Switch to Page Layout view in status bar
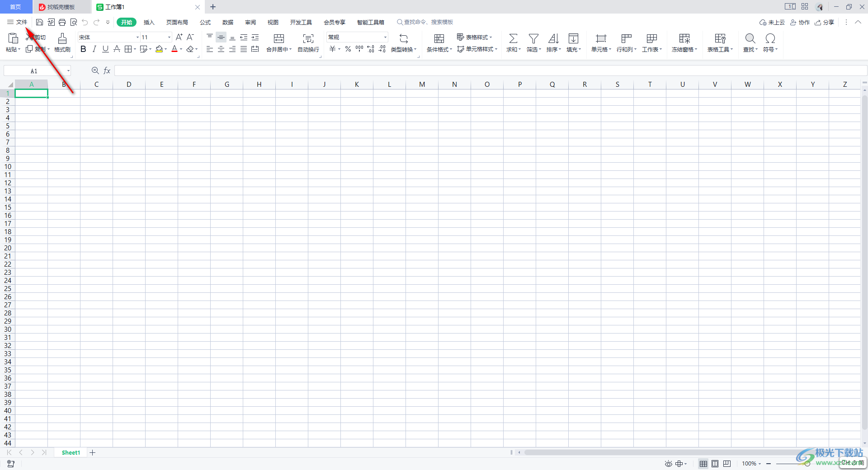The height and width of the screenshot is (470, 868). [x=715, y=464]
